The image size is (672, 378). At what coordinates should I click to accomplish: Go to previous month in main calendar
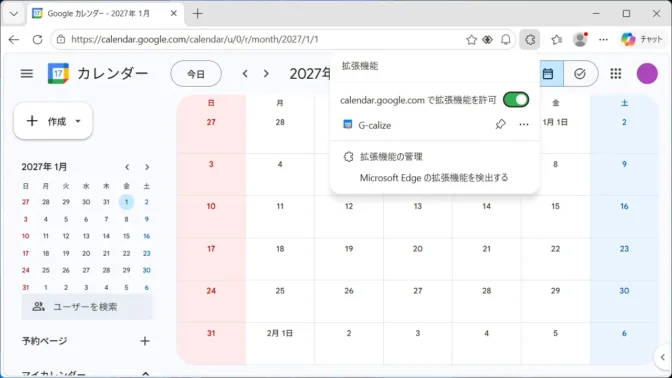245,74
